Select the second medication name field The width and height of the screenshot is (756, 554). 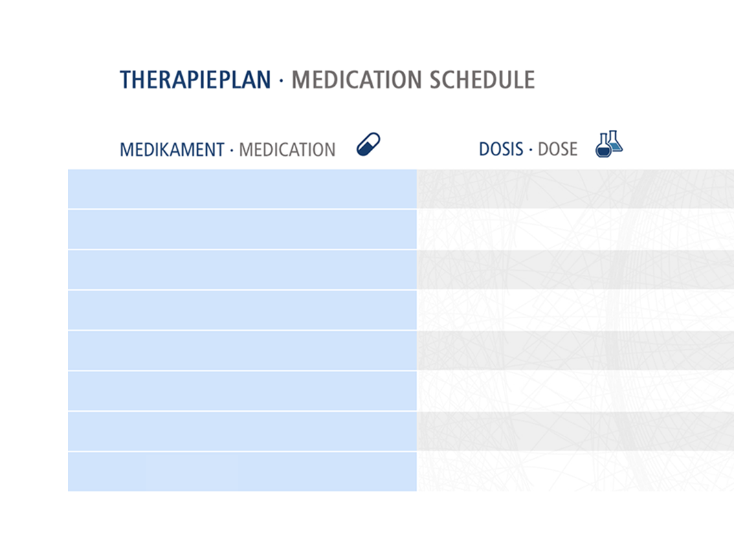click(242, 230)
